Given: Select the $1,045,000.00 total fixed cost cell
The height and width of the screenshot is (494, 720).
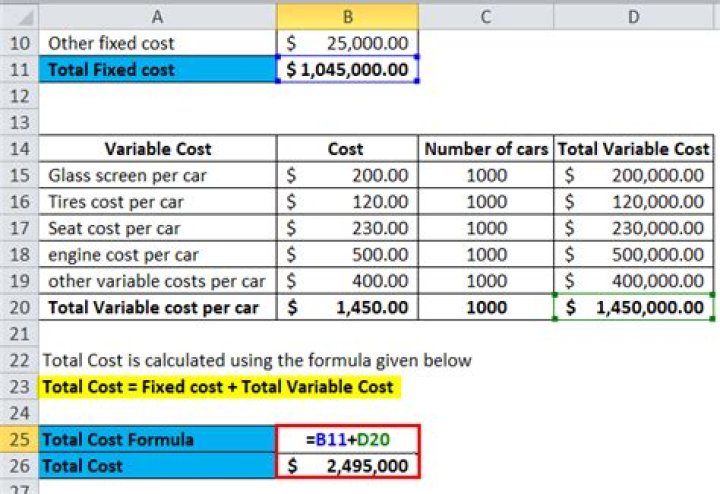Looking at the screenshot, I should [348, 70].
